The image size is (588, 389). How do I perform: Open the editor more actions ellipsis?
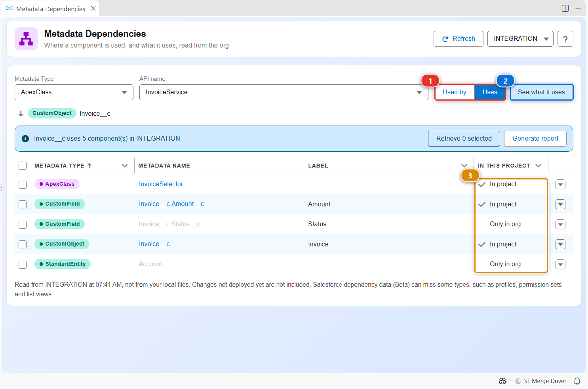(x=578, y=8)
